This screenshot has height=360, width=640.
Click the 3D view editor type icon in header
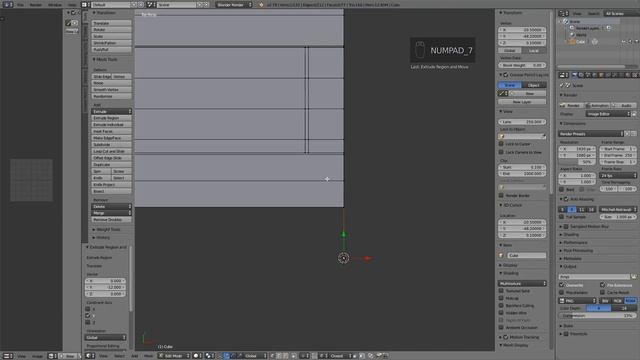click(x=89, y=356)
